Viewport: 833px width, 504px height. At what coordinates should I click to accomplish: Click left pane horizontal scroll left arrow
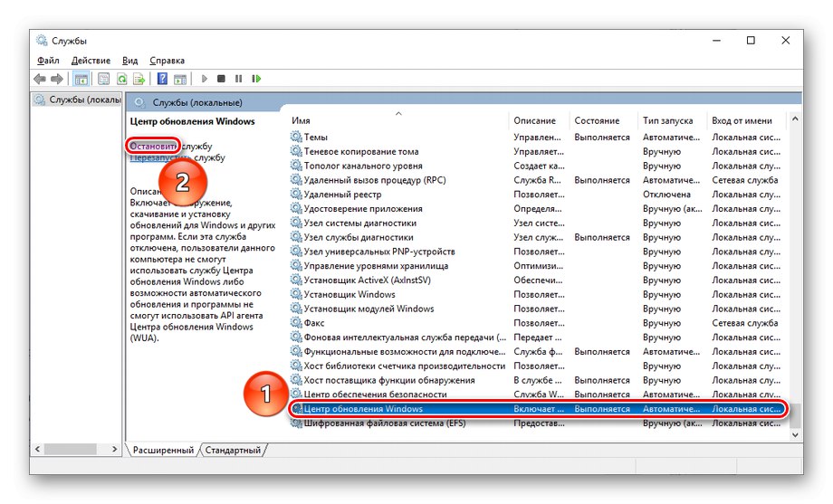click(37, 450)
